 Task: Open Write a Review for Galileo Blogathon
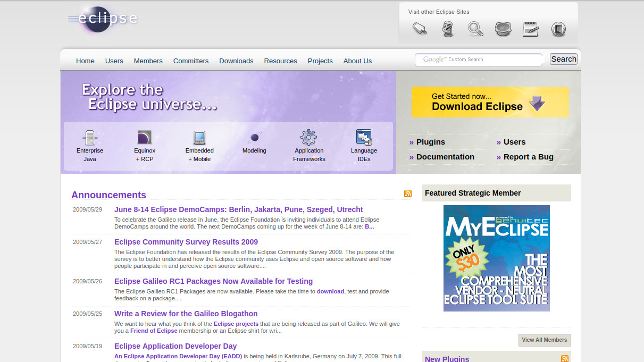(186, 314)
